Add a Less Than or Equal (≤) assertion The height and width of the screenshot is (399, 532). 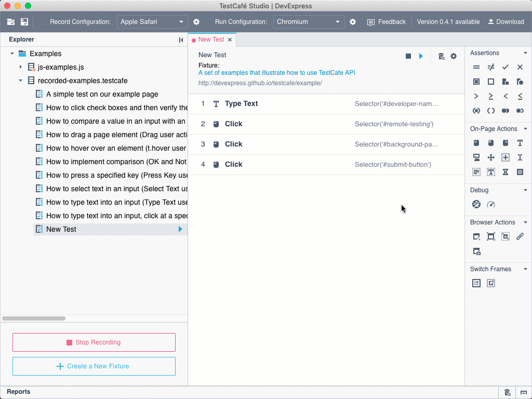tap(520, 96)
